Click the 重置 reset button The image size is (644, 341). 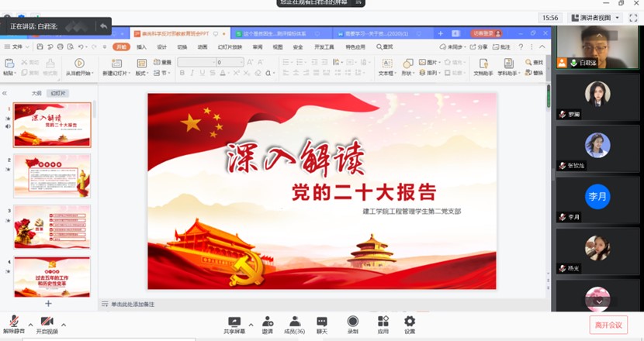coord(163,62)
